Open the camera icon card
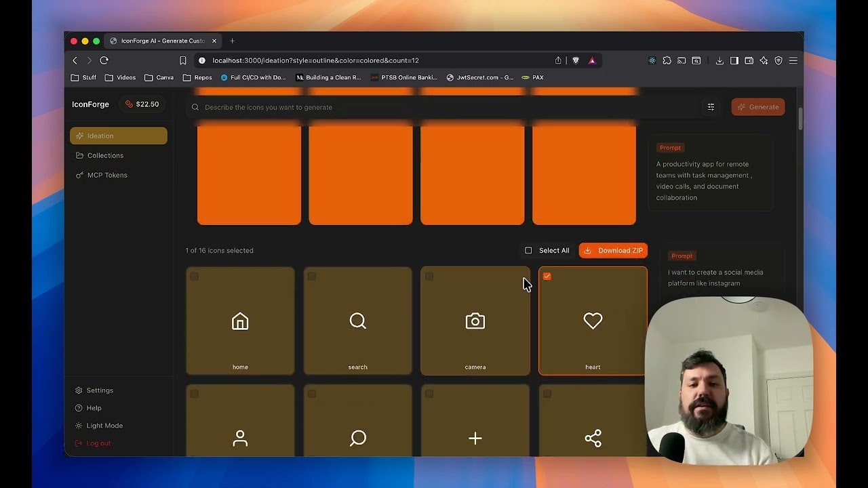This screenshot has height=488, width=868. click(x=475, y=321)
